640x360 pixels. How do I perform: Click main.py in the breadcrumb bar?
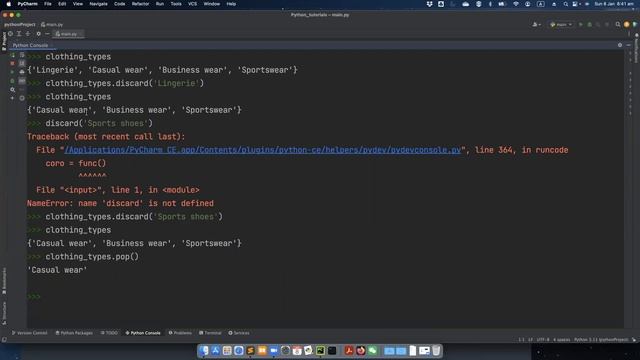(x=52, y=24)
